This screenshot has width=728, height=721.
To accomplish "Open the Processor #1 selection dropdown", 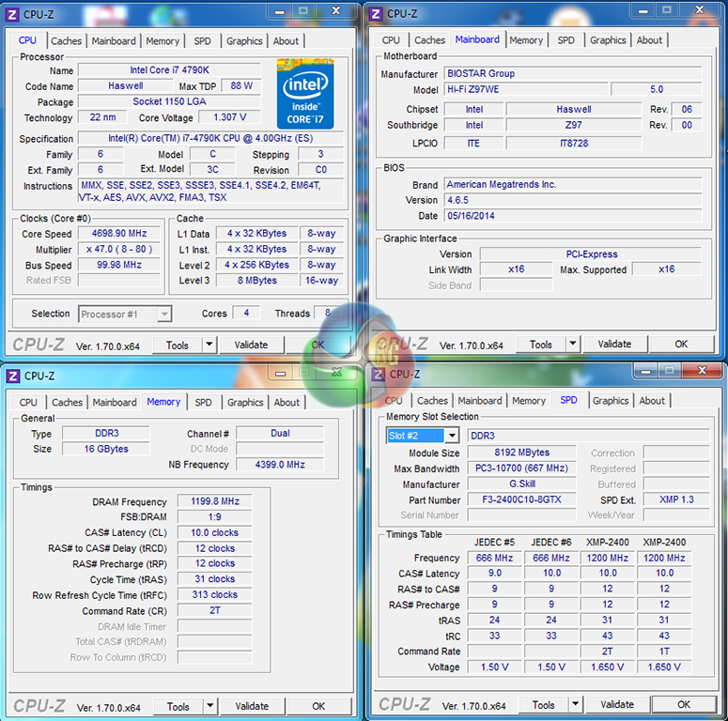I will (x=164, y=314).
